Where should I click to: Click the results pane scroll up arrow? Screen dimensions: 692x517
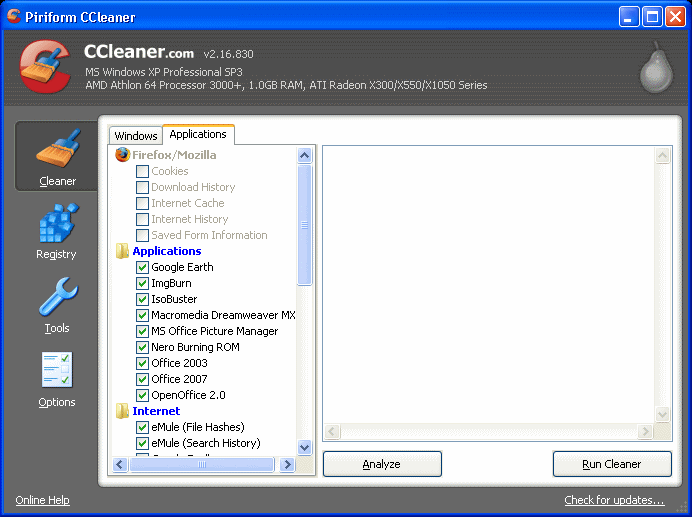(662, 155)
